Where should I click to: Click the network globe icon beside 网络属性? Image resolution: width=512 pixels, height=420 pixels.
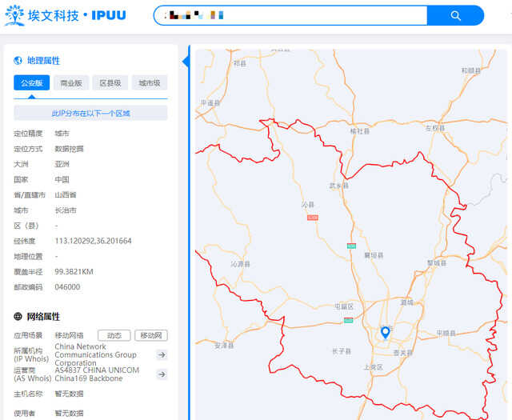[x=18, y=317]
